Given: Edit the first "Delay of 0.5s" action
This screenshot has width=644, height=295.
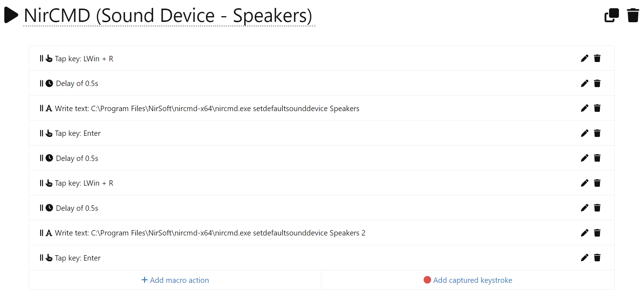Looking at the screenshot, I should [585, 84].
